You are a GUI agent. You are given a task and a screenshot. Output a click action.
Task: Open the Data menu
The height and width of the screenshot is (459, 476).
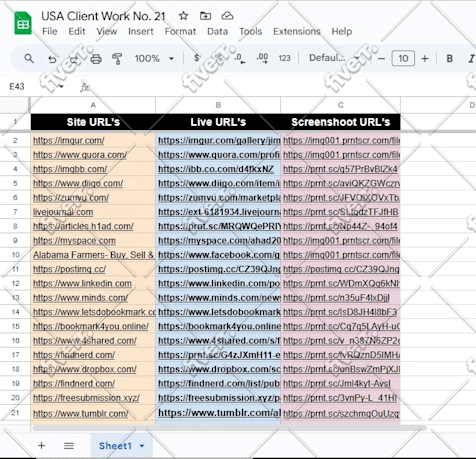(217, 31)
